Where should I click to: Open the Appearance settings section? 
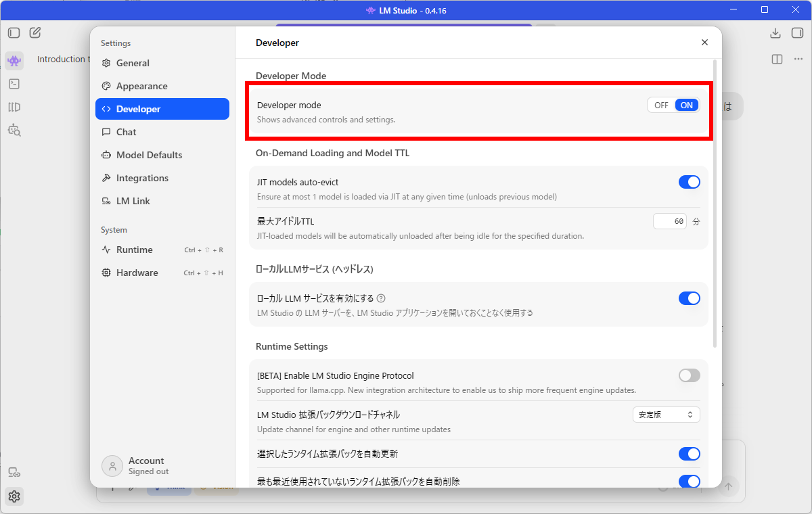162,86
